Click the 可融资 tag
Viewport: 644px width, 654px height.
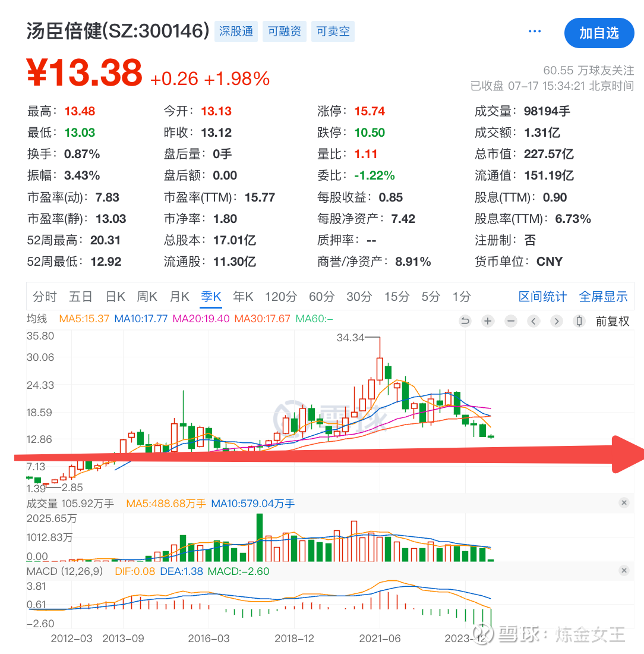[285, 32]
